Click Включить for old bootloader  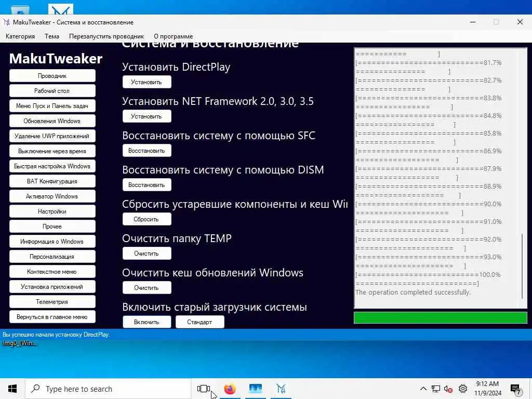[147, 322]
